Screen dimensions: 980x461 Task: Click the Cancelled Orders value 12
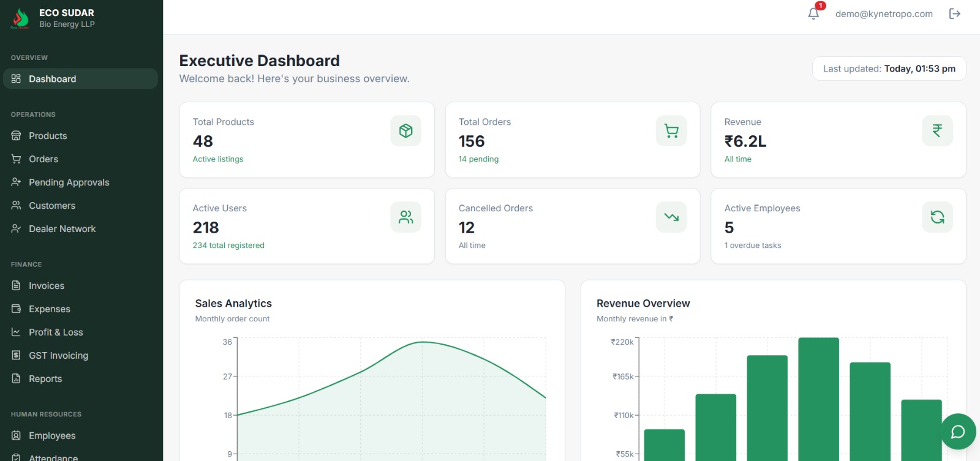[x=467, y=228]
